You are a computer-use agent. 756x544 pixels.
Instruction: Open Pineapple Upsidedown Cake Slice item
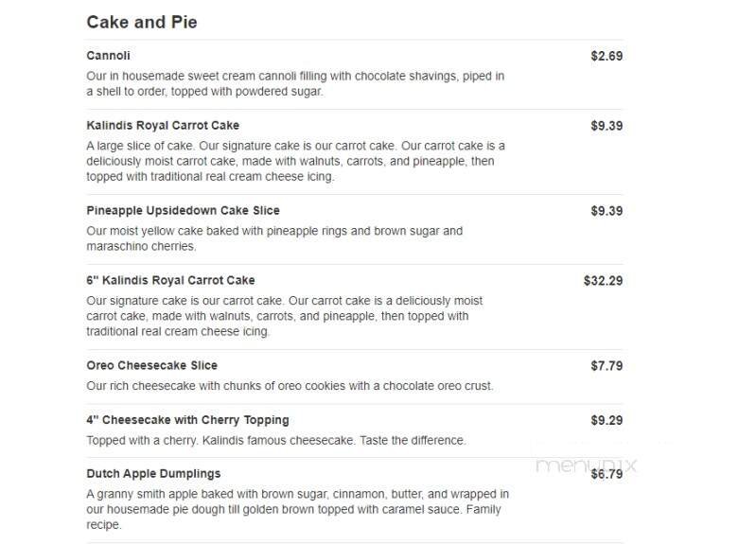[x=183, y=211]
